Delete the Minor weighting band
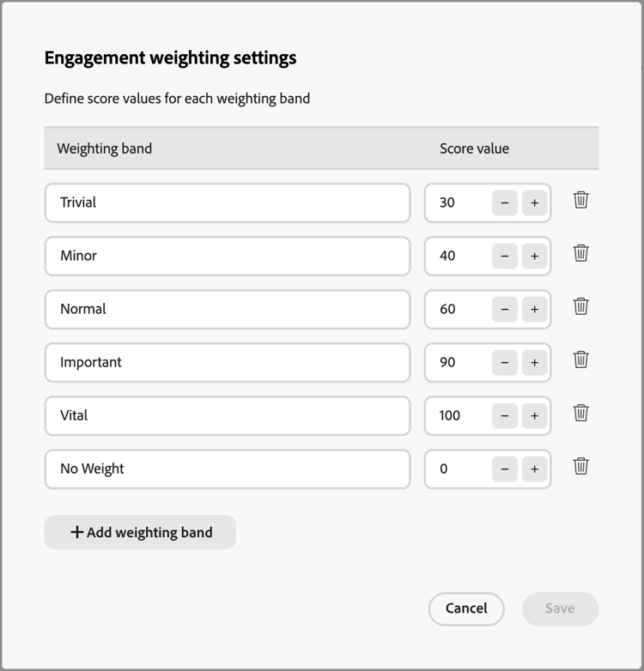Screen dimensions: 644x671 tap(581, 254)
